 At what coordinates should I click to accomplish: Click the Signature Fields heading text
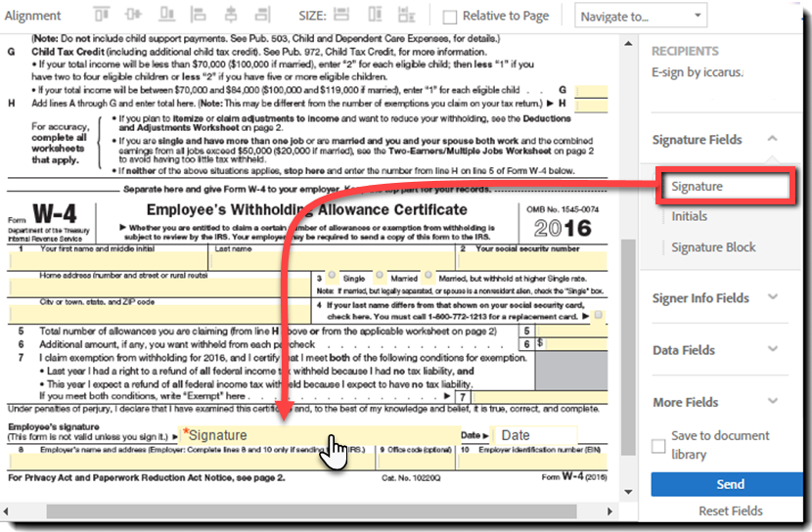697,140
